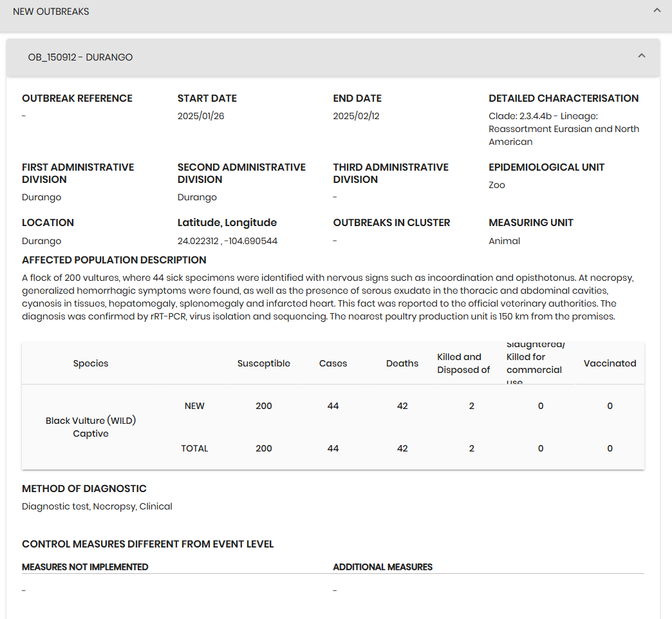Click the affected population description paragraph
This screenshot has height=619, width=672.
pyautogui.click(x=328, y=297)
